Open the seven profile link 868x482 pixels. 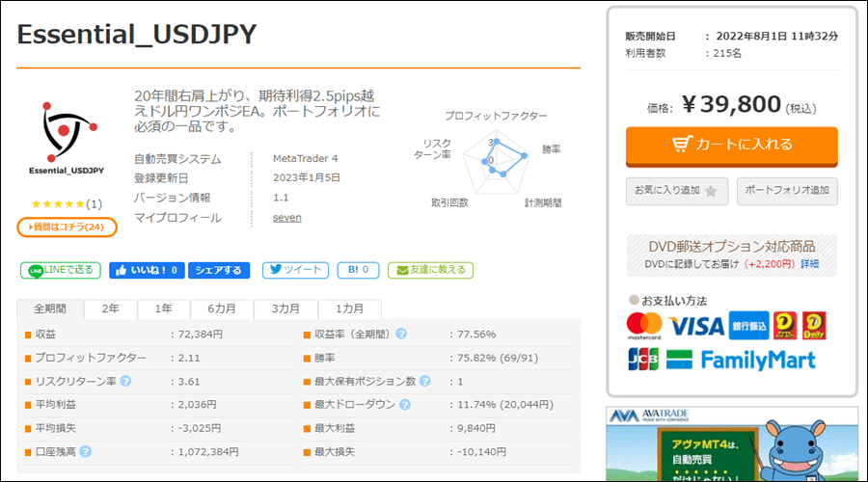click(x=286, y=218)
